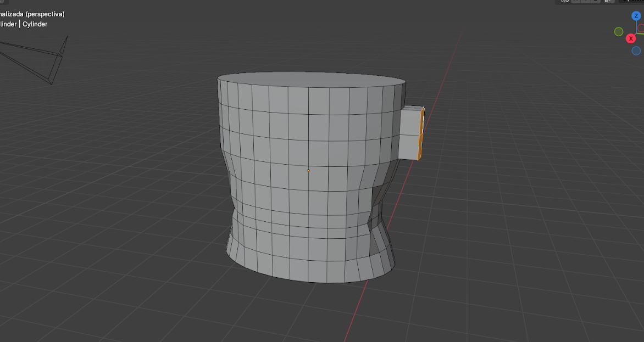Click the dark blue negative Z gizmo circle
644x342 pixels.
point(636,51)
